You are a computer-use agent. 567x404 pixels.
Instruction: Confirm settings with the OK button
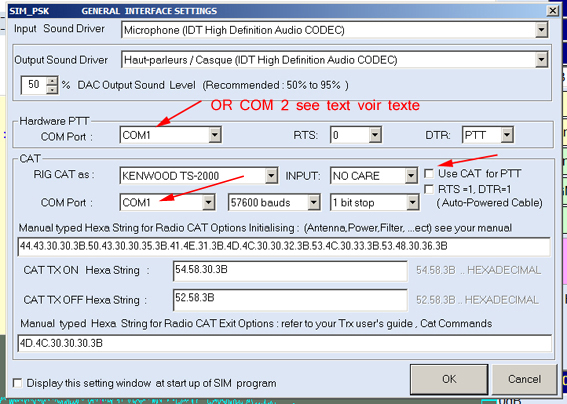[449, 379]
